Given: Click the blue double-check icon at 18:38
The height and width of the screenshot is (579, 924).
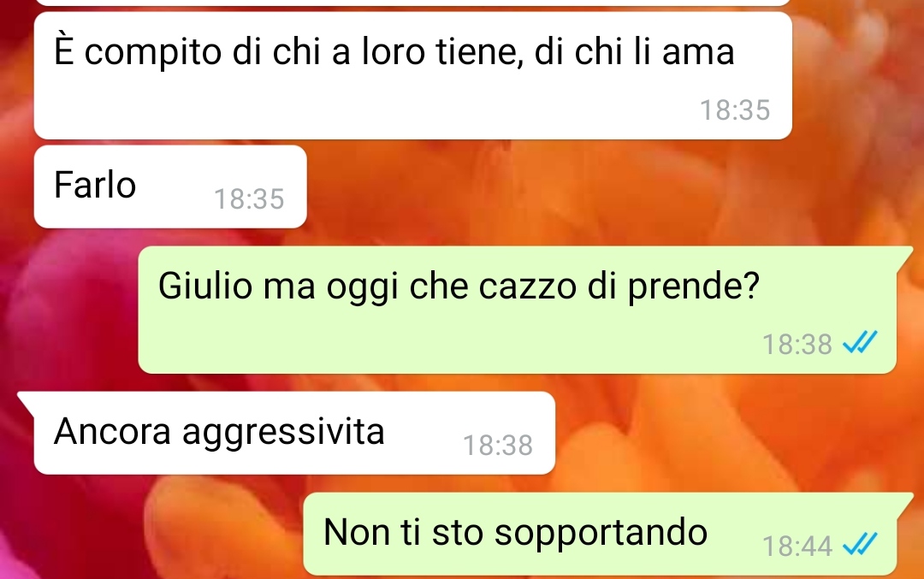Looking at the screenshot, I should click(860, 342).
